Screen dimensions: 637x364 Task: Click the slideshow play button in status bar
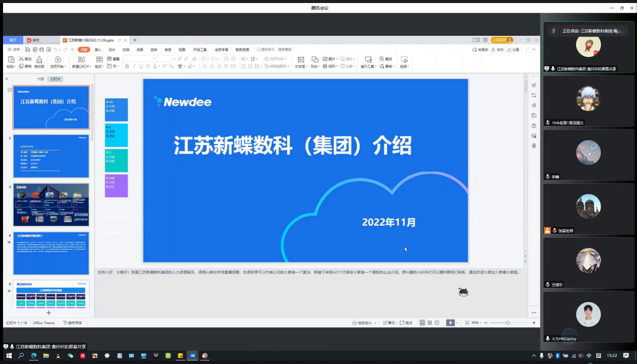click(x=449, y=323)
